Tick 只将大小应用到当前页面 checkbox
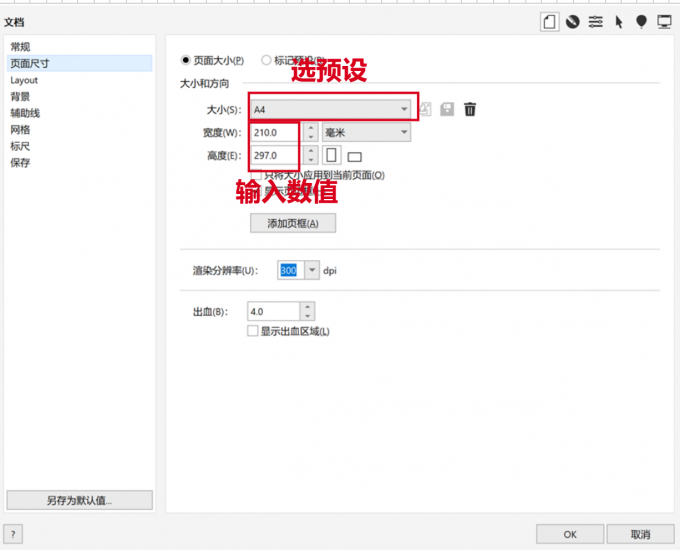 (x=257, y=175)
